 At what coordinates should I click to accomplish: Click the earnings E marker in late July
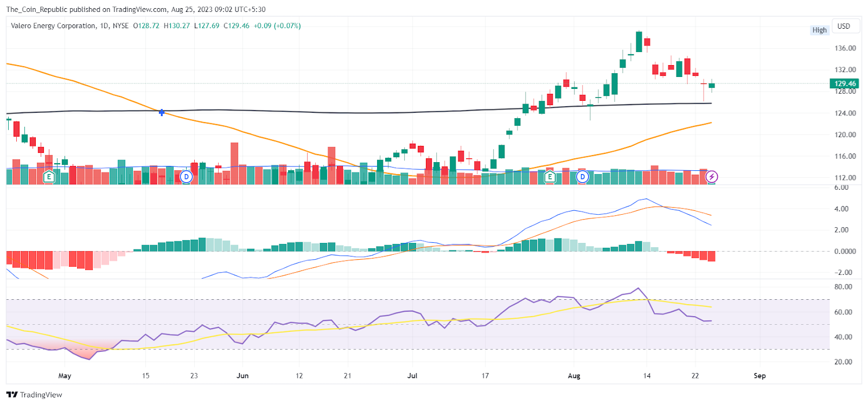click(550, 177)
